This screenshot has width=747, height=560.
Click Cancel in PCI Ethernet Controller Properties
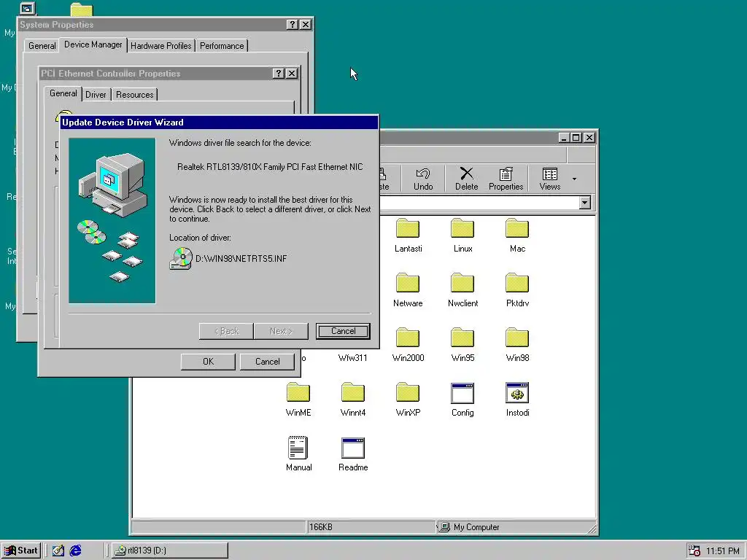pyautogui.click(x=267, y=362)
